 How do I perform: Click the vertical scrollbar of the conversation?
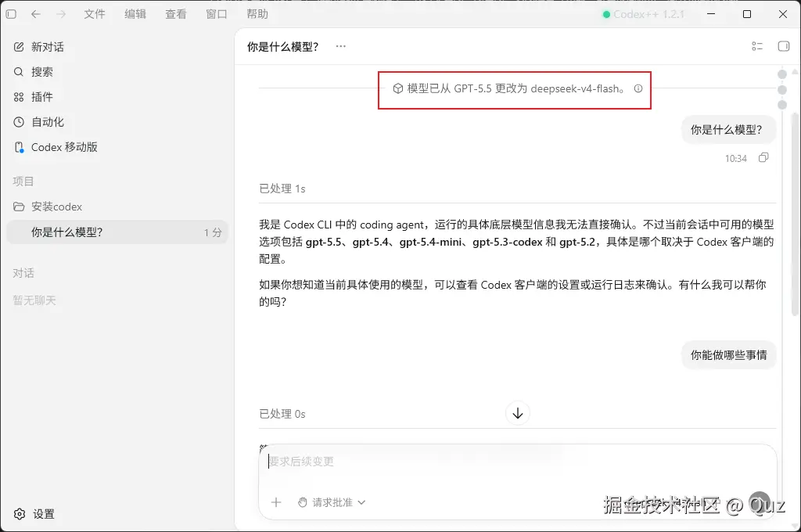point(795,214)
